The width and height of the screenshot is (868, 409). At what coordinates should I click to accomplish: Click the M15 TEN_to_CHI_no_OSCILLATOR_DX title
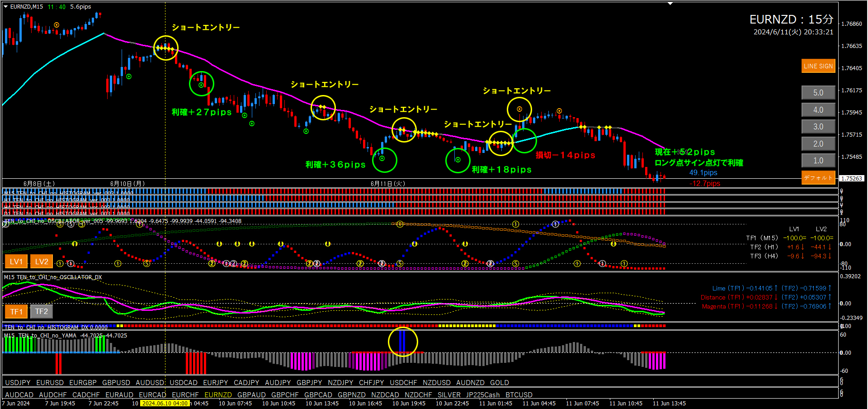pos(53,277)
